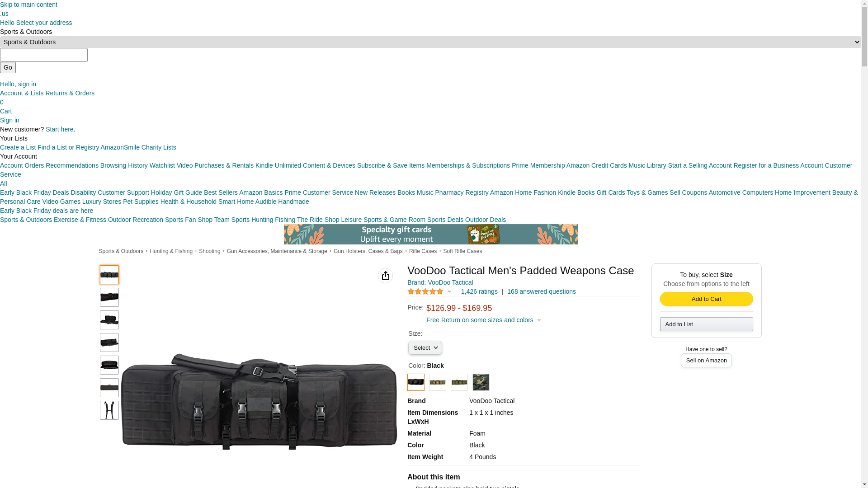The image size is (868, 488).
Task: Open the Size Select dropdown
Action: pyautogui.click(x=425, y=347)
